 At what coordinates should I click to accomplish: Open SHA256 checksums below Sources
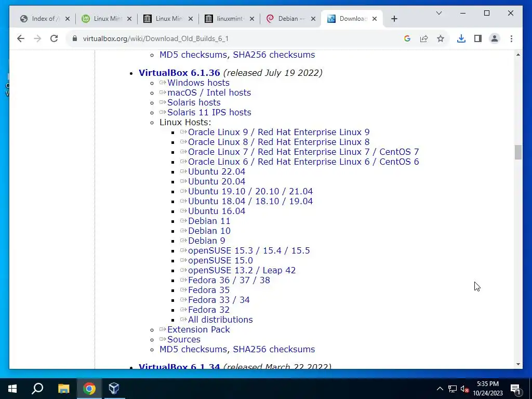pos(274,349)
